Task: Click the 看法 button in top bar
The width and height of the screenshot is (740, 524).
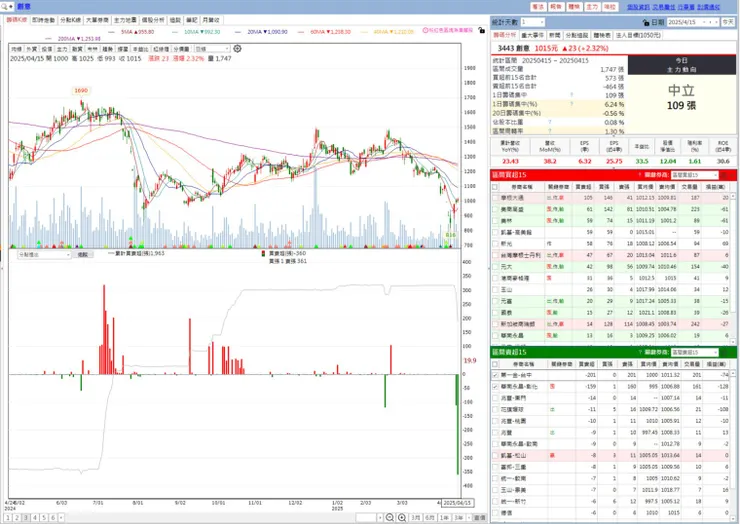Action: coord(538,7)
